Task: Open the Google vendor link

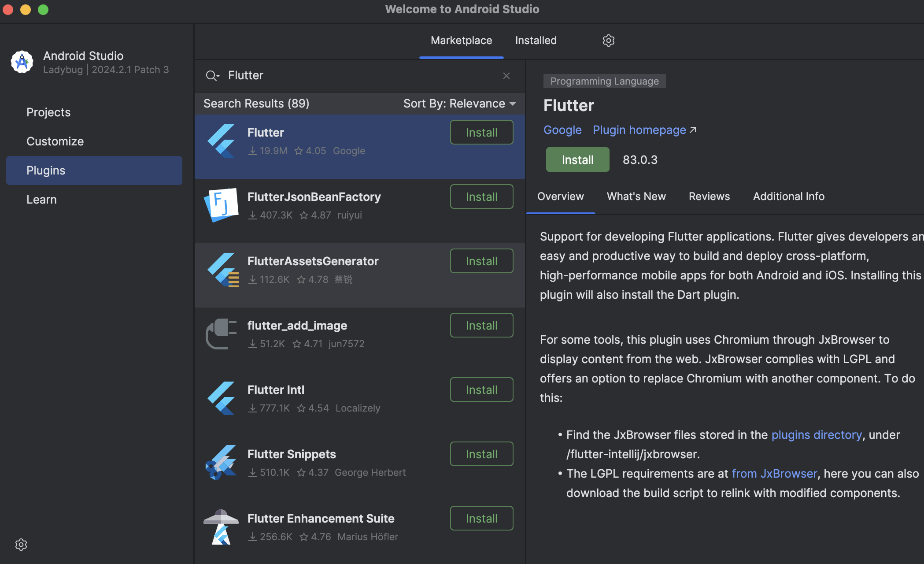Action: point(562,130)
